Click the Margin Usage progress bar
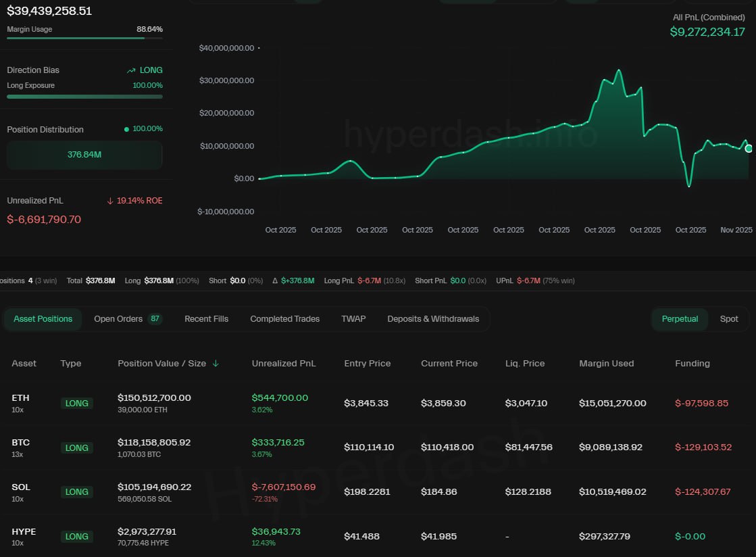Image resolution: width=756 pixels, height=557 pixels. coord(84,38)
